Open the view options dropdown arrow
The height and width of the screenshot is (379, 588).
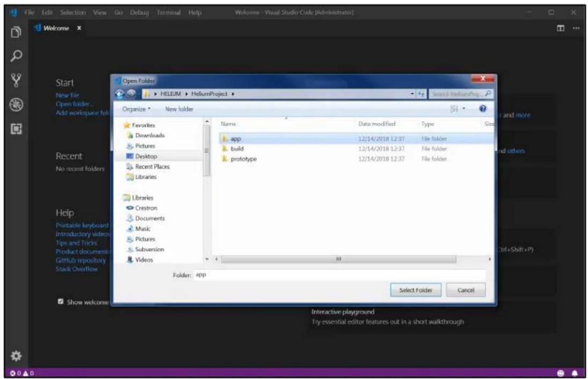[464, 109]
